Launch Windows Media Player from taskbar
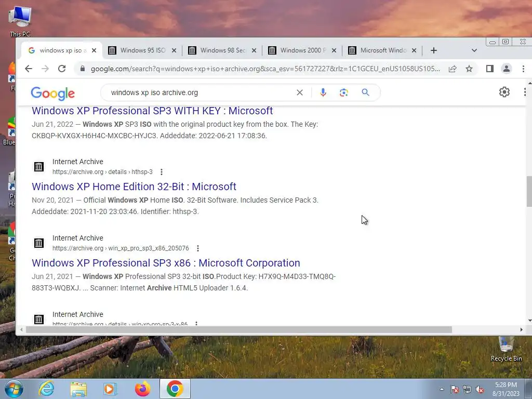Screen dimensions: 532x399 110,389
